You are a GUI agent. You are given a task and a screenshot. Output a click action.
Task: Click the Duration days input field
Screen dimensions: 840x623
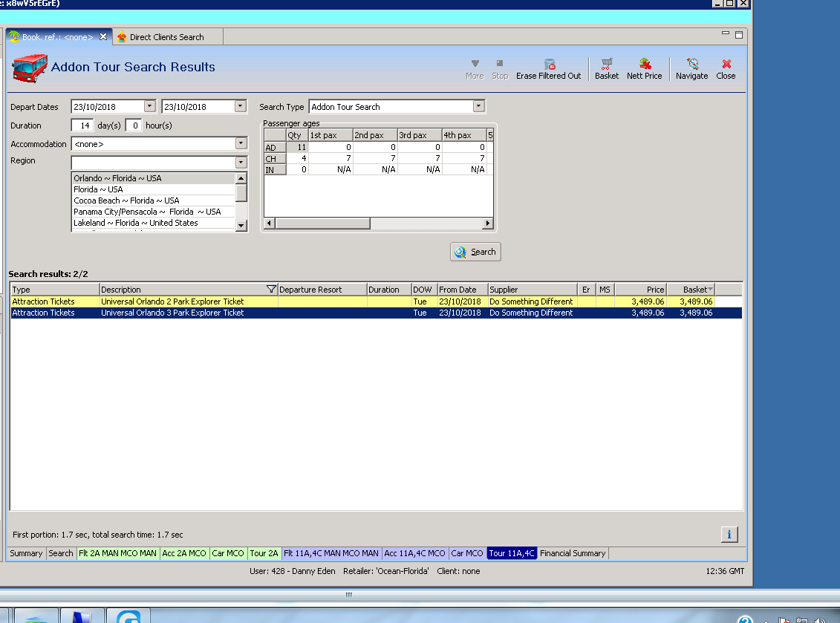82,125
